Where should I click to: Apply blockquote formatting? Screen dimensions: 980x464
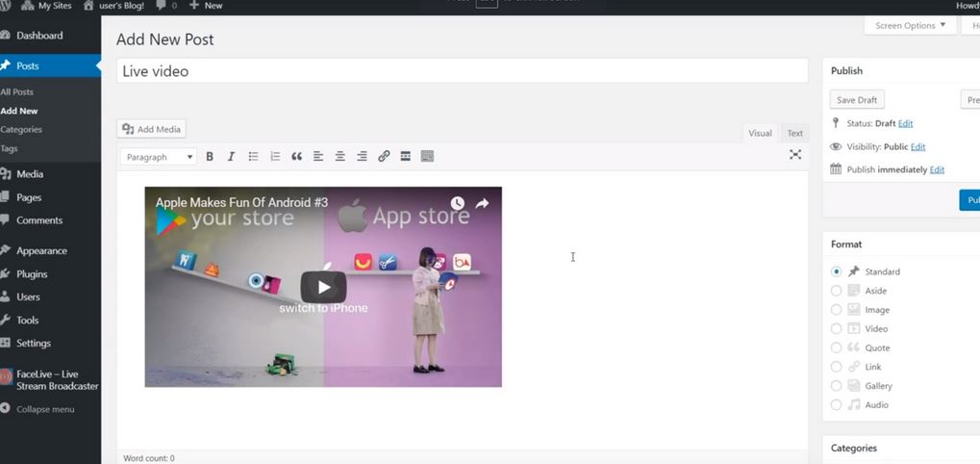click(297, 156)
